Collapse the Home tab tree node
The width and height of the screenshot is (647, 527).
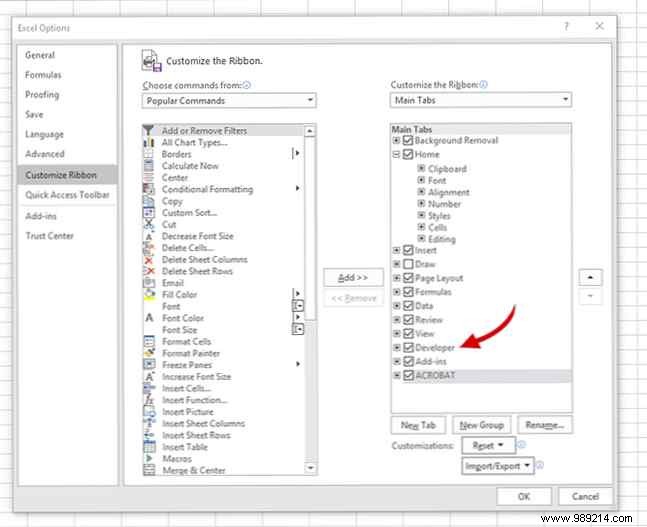pos(396,154)
